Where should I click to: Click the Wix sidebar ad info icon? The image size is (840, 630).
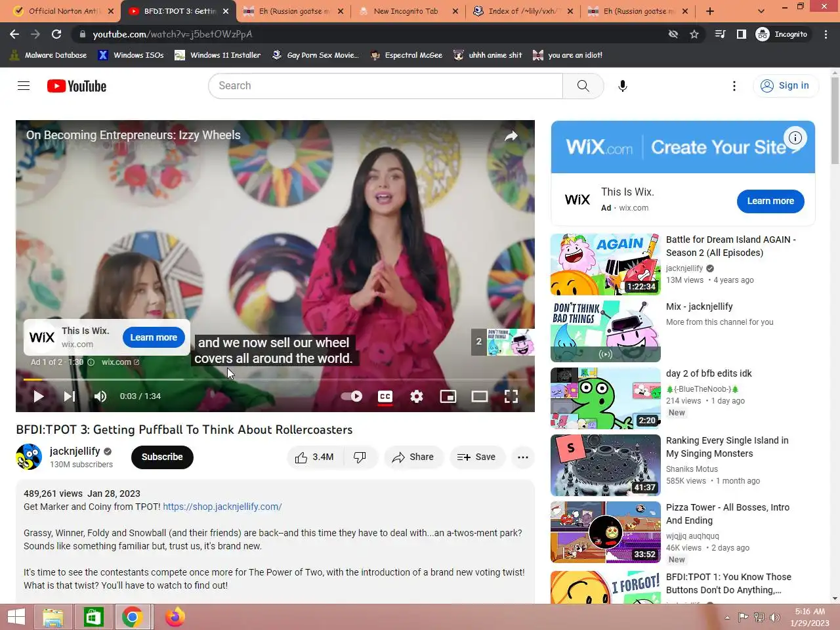click(795, 138)
